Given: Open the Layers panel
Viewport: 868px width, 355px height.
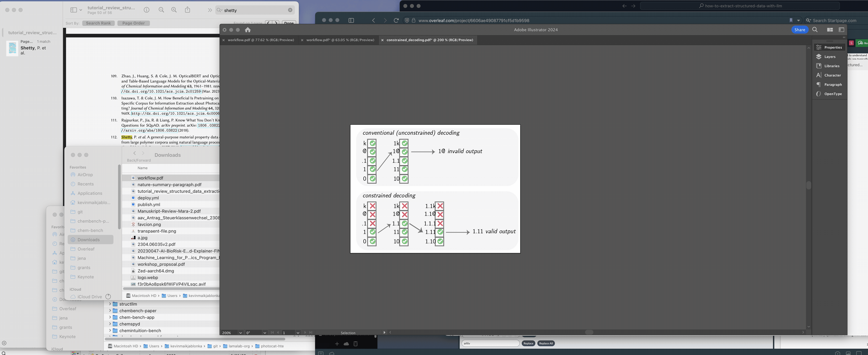Looking at the screenshot, I should click(x=829, y=57).
